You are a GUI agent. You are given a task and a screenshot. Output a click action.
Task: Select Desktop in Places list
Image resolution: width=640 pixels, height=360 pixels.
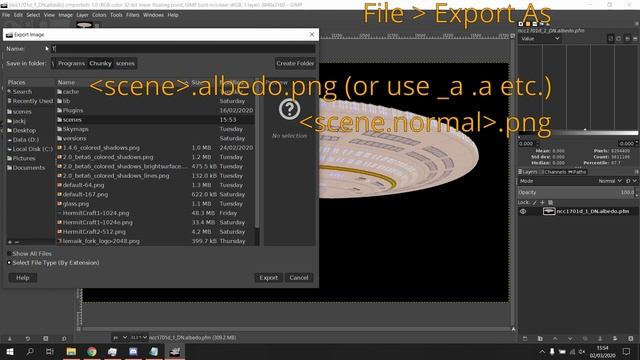pos(24,130)
